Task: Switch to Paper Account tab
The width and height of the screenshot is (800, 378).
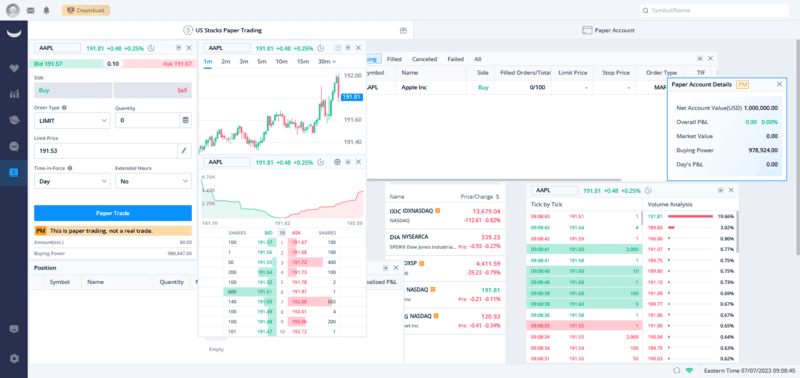Action: [x=608, y=30]
